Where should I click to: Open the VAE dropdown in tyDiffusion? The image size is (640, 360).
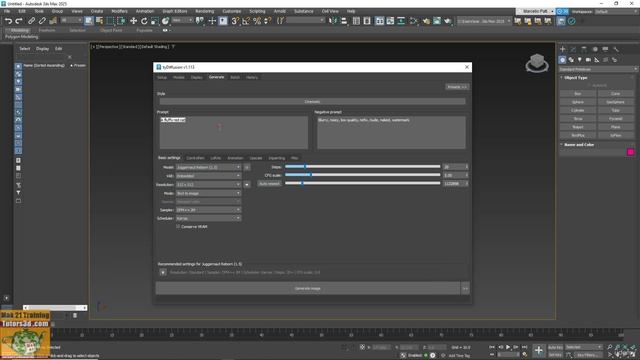click(x=209, y=176)
